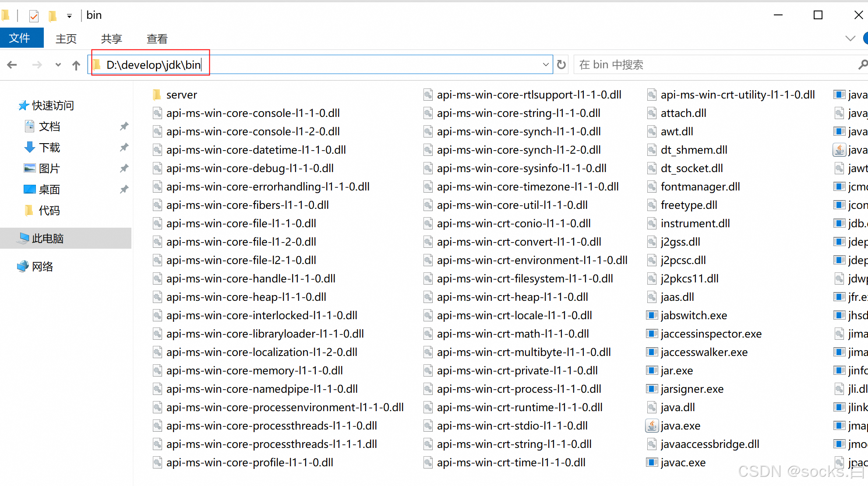Image resolution: width=868 pixels, height=486 pixels.
Task: Unpin 下载 using its pin icon
Action: (124, 148)
